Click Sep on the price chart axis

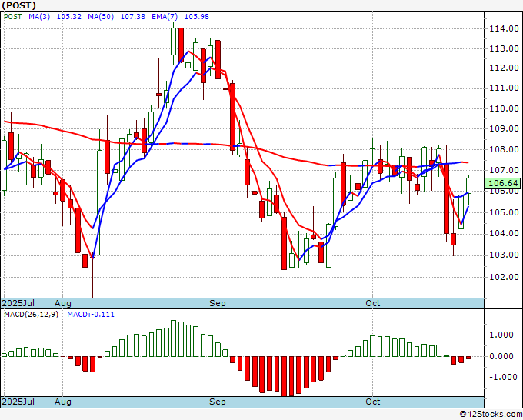click(x=218, y=303)
